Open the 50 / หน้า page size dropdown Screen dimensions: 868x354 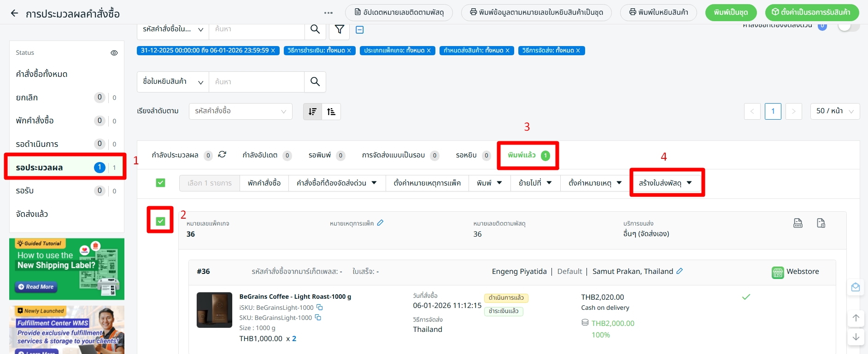pos(834,111)
